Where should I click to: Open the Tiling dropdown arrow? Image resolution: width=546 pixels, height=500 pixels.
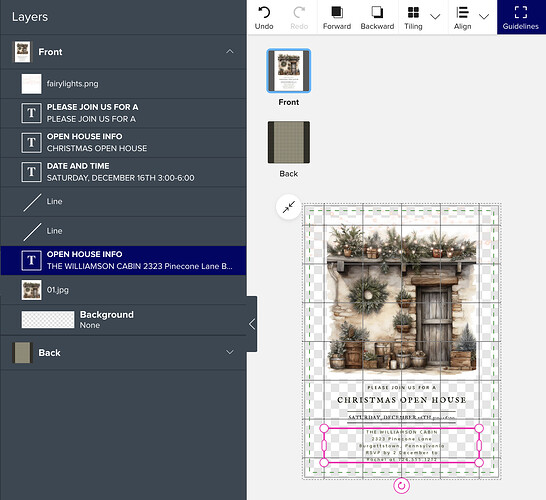tap(435, 16)
